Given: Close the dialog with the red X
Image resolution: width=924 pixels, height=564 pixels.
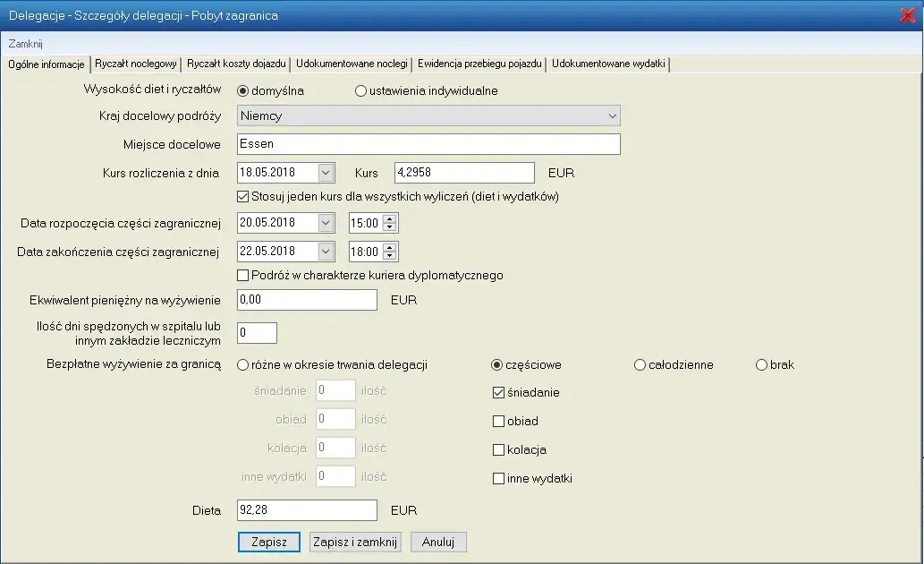Looking at the screenshot, I should coord(907,15).
